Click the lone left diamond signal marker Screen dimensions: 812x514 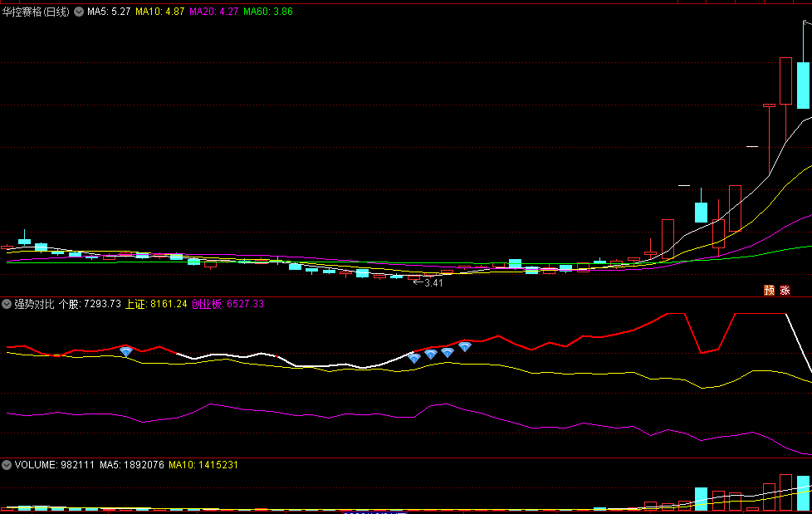point(126,352)
